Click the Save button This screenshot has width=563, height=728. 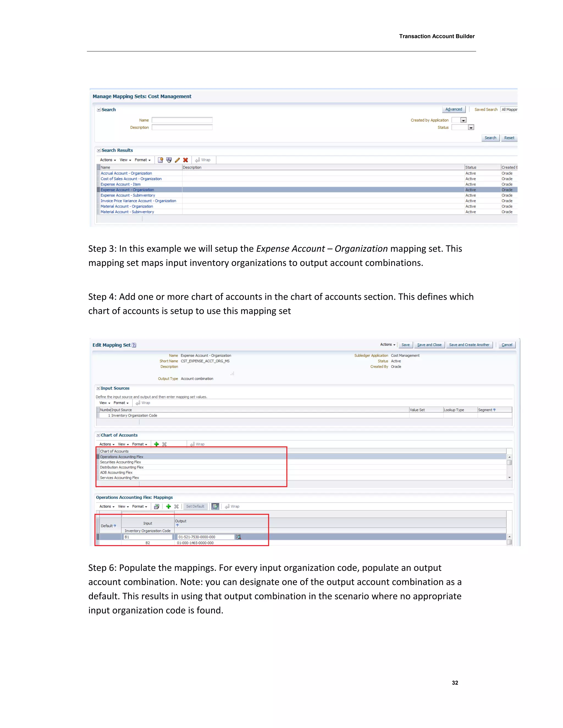[405, 345]
